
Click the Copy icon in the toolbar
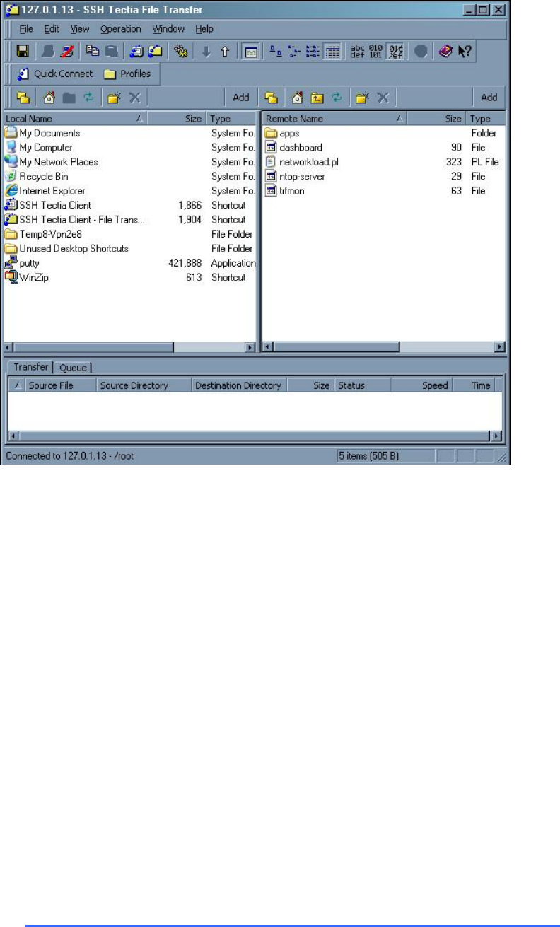(93, 52)
